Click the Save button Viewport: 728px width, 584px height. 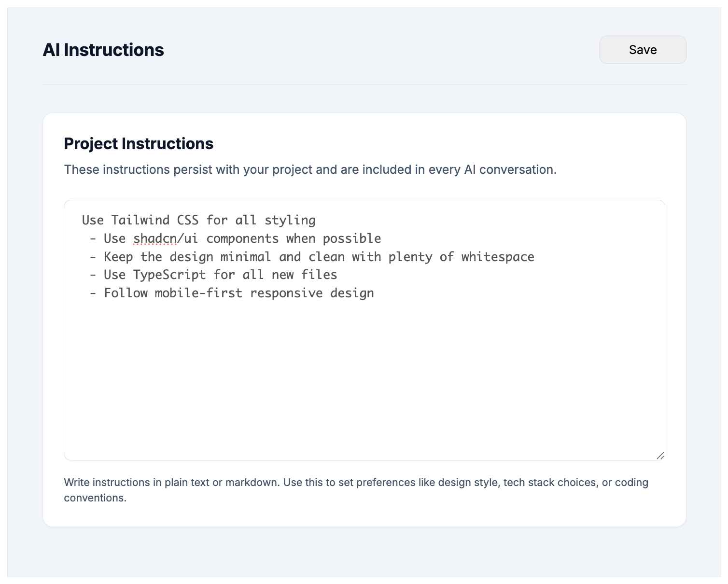click(642, 50)
